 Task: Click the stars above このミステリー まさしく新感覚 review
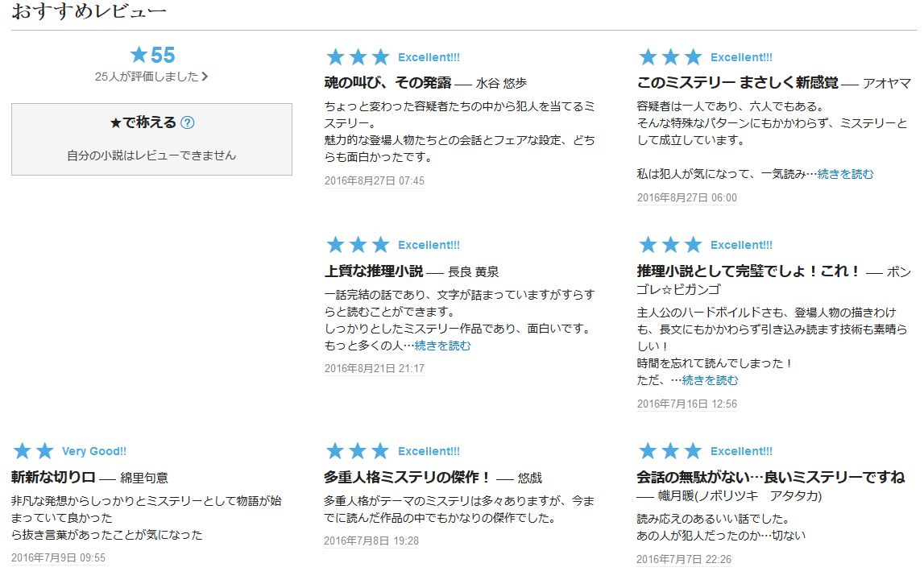670,57
